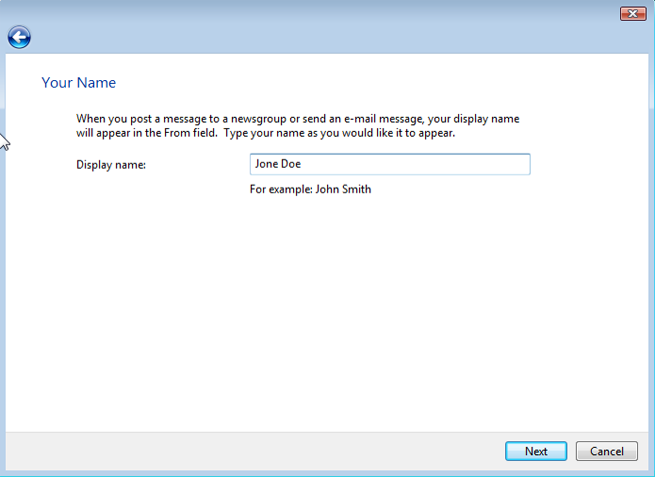Click inside the Display name text box

coord(389,164)
